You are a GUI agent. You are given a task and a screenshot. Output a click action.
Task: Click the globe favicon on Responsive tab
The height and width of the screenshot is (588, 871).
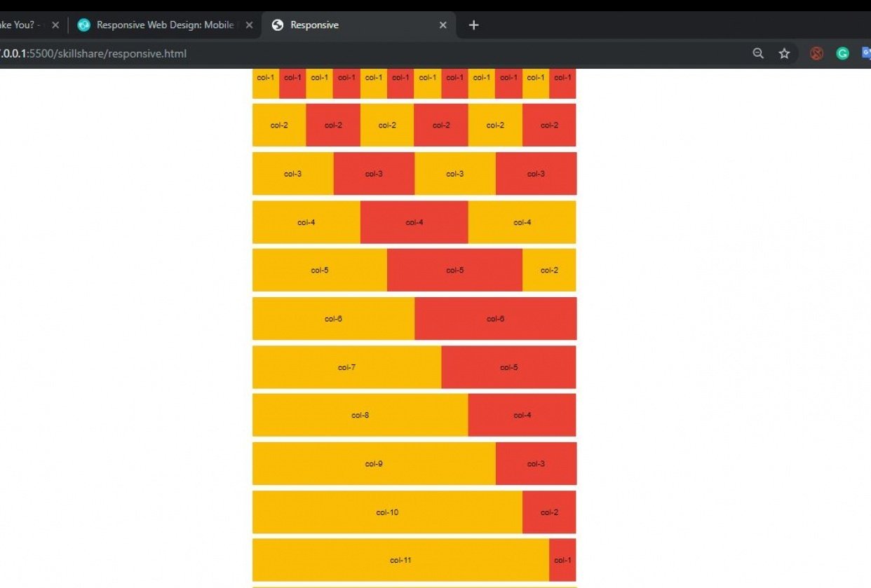(278, 25)
